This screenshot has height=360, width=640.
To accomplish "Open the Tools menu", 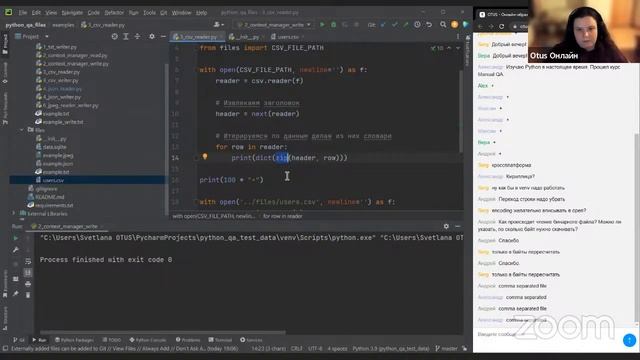I will [149, 13].
